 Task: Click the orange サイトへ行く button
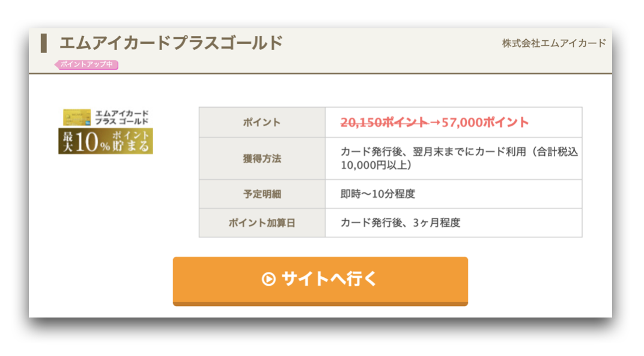(x=320, y=281)
